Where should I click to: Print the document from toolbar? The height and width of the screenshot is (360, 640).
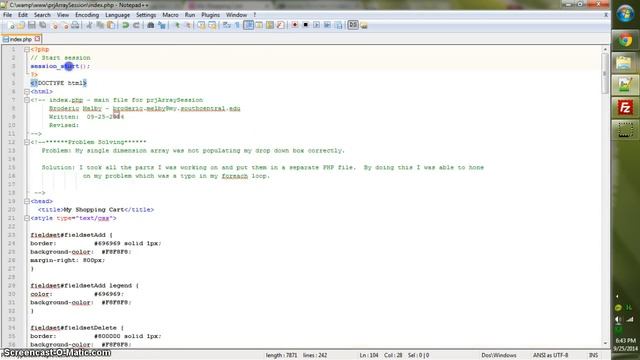pos(75,25)
